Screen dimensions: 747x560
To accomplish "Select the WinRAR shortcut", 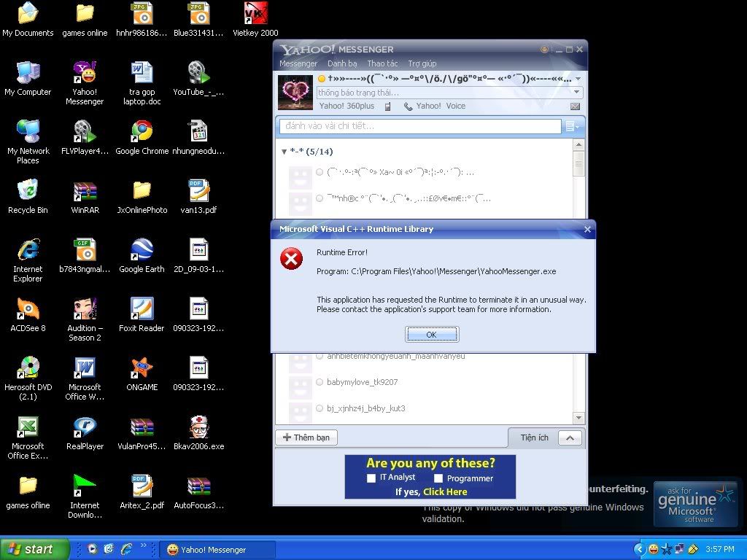I will (85, 197).
